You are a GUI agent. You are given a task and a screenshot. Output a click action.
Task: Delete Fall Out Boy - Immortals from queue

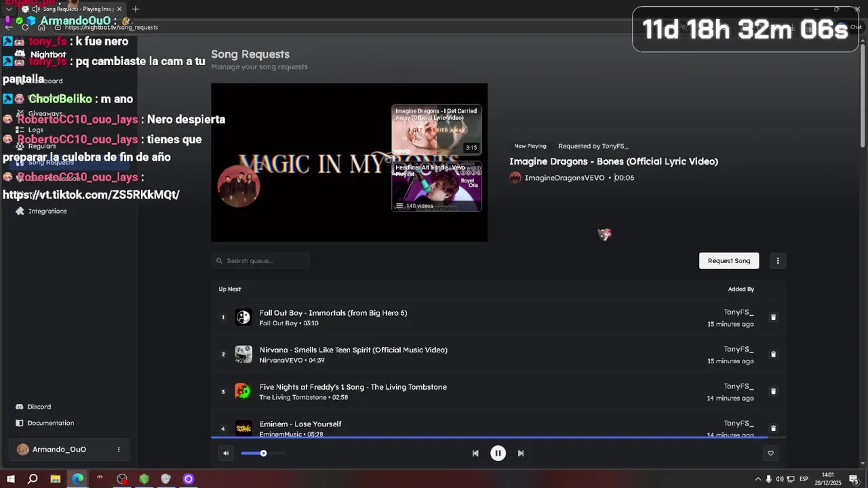(x=773, y=317)
